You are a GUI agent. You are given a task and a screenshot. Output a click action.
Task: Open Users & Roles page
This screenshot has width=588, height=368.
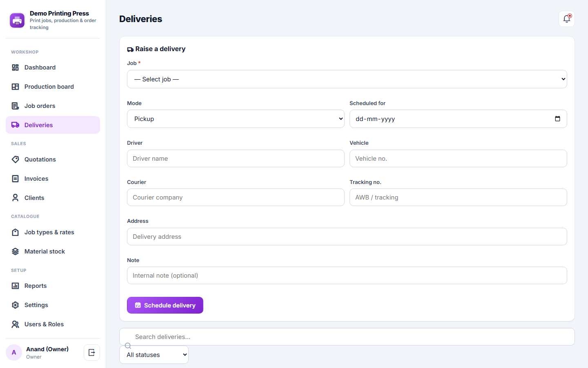coord(53,324)
